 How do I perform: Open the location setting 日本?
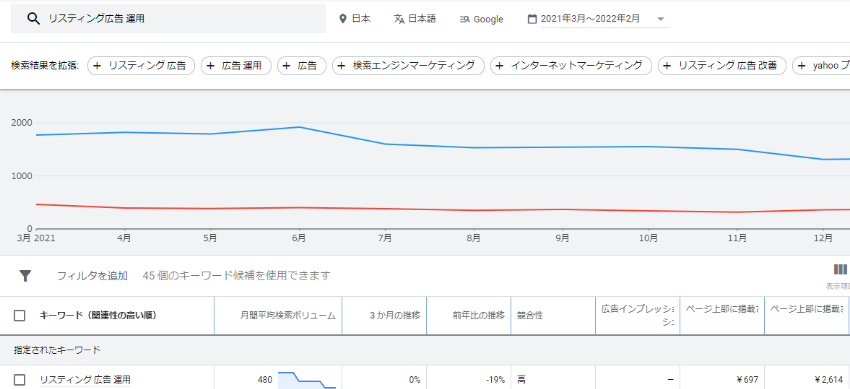[355, 19]
